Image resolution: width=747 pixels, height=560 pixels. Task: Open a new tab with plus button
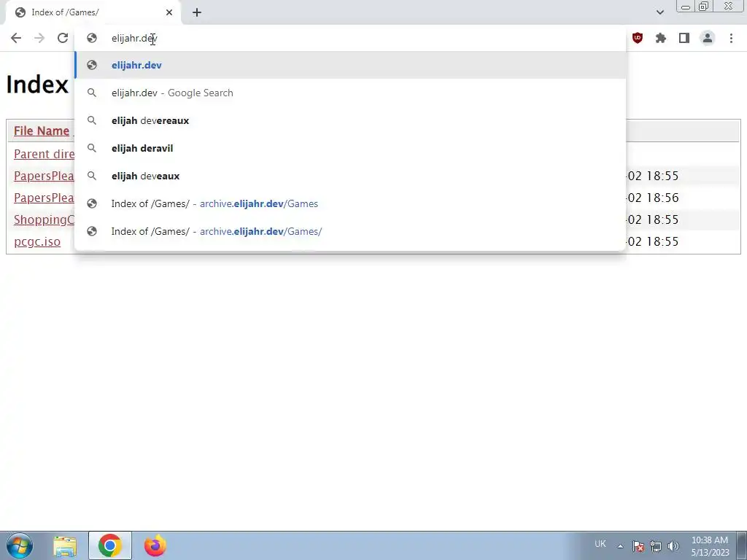[x=197, y=12]
